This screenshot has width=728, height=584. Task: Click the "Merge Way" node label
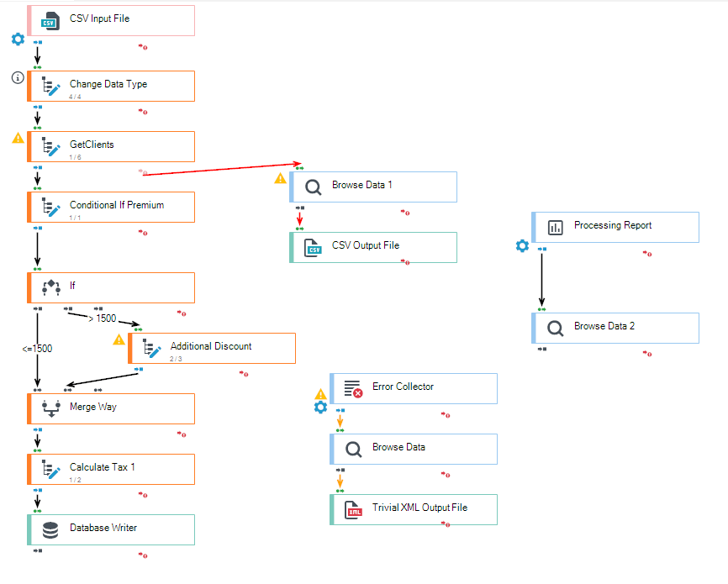[93, 407]
